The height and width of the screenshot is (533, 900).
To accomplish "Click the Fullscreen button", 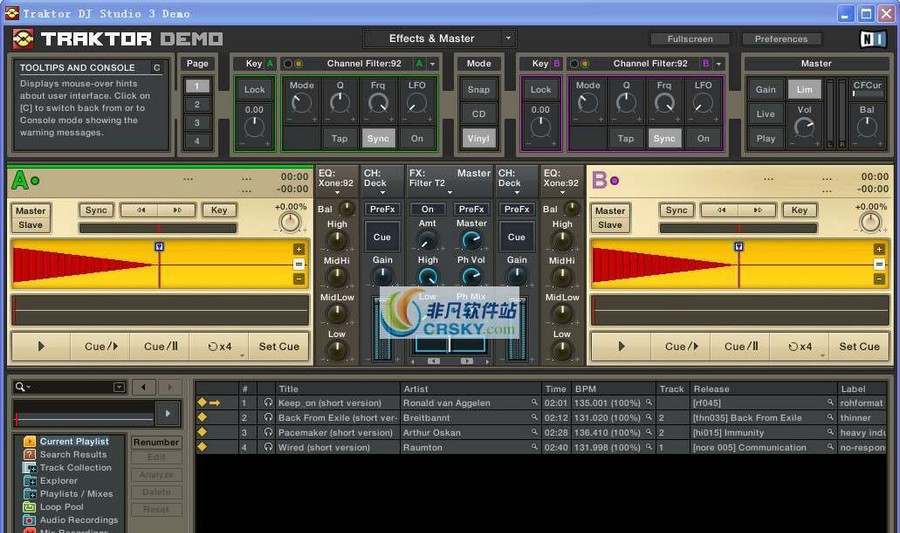I will coord(690,39).
